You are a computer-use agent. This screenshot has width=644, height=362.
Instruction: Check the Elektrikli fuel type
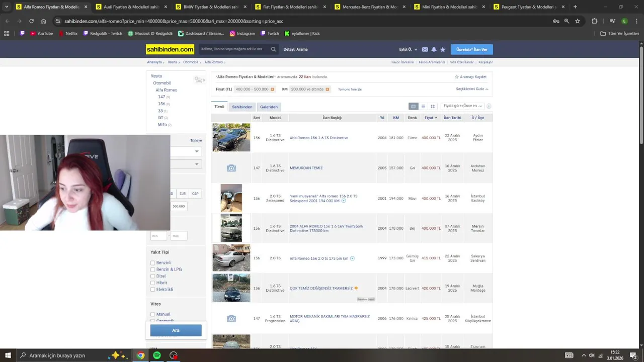pos(152,290)
